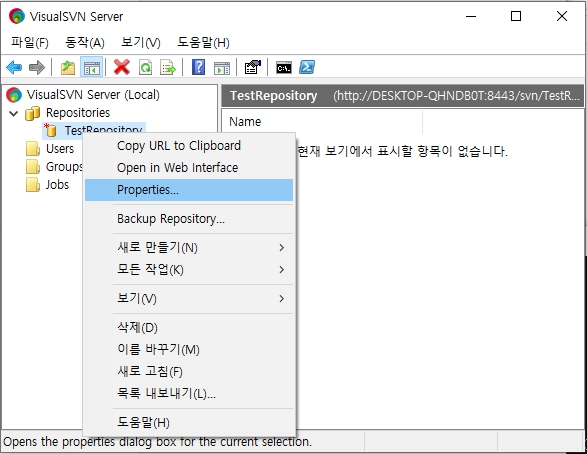Choose Backup Repository... option

(189, 219)
